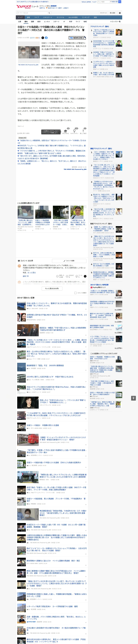Select the トップ navigation tab
Image resolution: width=138 pixels, height=644 pixels.
(20, 17)
